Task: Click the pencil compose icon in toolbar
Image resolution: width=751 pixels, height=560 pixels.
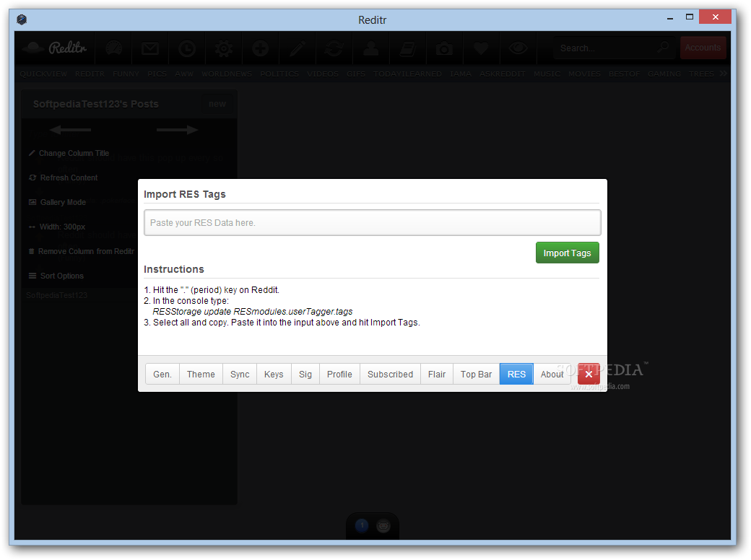Action: click(x=298, y=48)
